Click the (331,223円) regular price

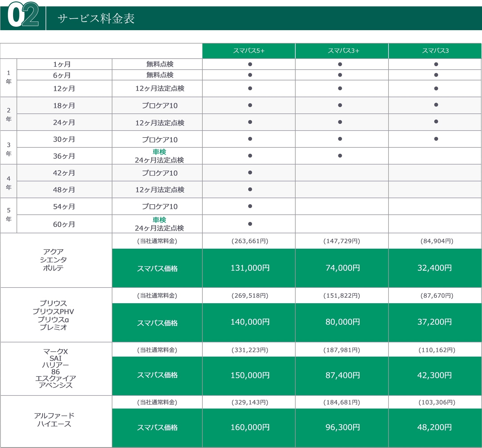[250, 350]
